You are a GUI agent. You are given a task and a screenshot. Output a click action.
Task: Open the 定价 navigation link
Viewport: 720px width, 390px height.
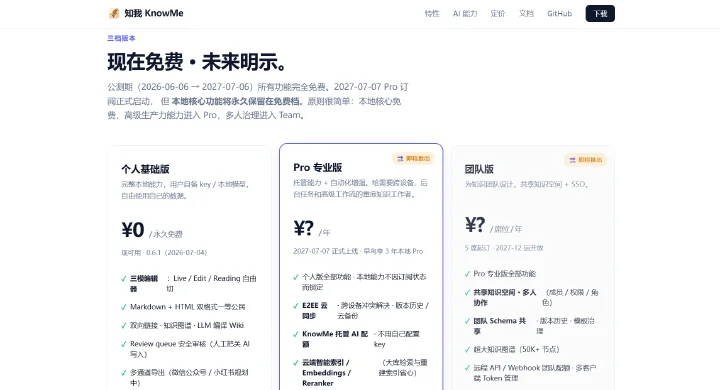tap(498, 14)
